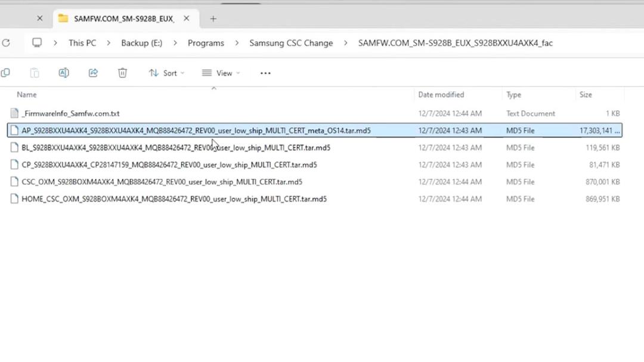
Task: Open a new tab with the plus button
Action: pos(213,19)
